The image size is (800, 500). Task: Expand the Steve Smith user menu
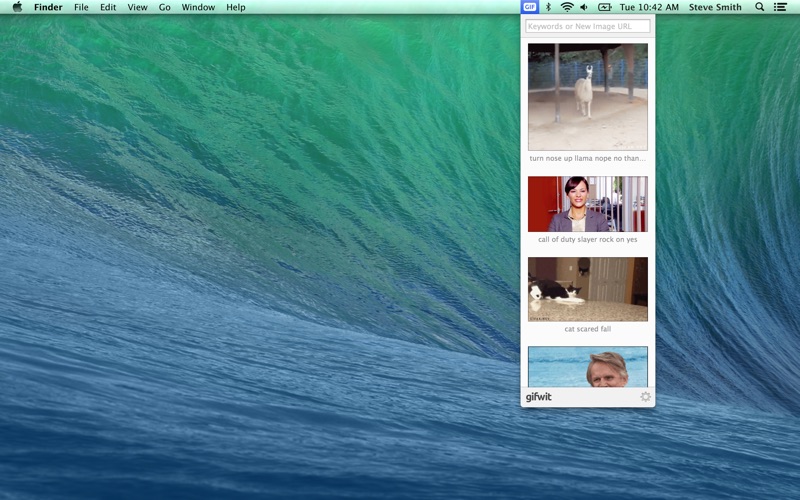click(715, 7)
